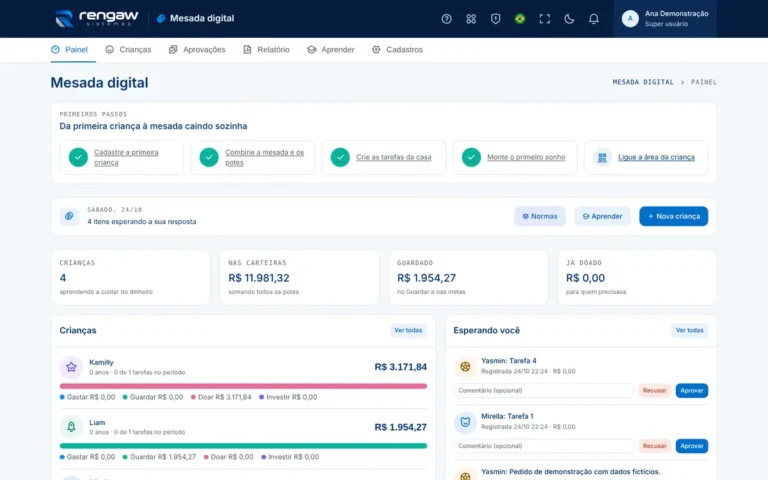Open 'Cadastre a primeira criança' step link

tap(126, 157)
